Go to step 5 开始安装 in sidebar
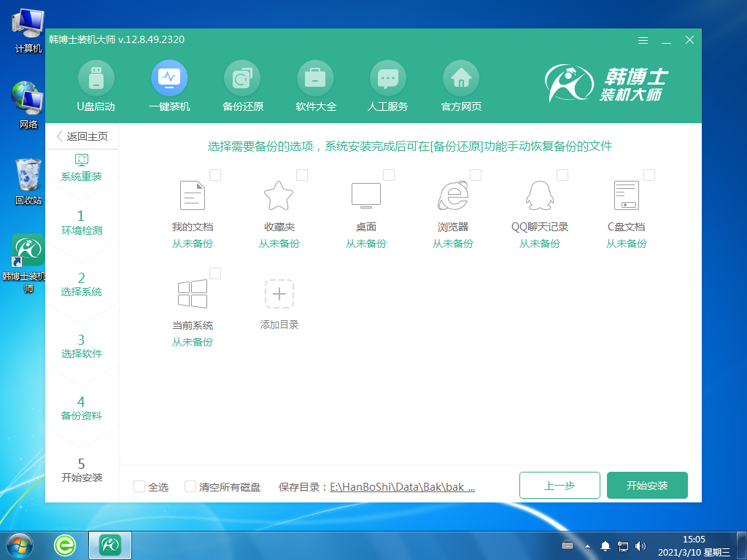The width and height of the screenshot is (747, 560). pyautogui.click(x=82, y=470)
